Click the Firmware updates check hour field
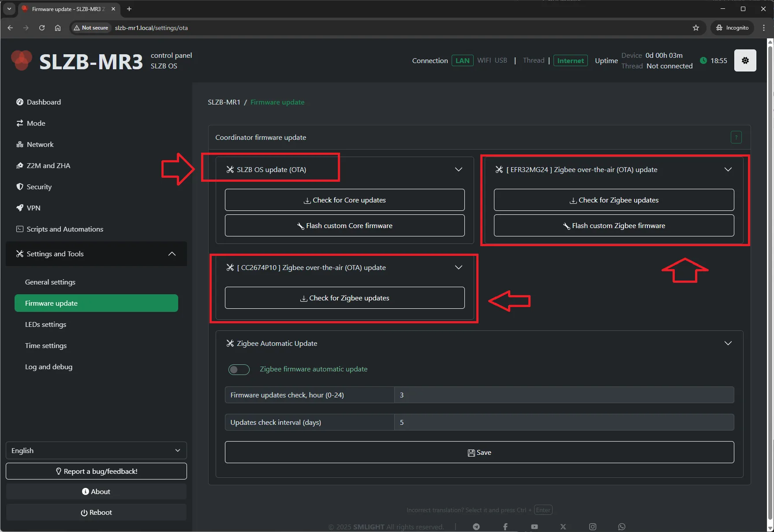 (564, 395)
